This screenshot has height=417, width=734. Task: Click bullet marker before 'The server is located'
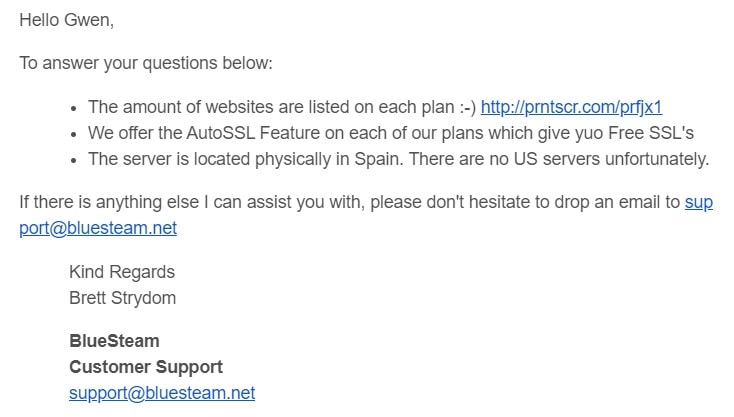[73, 161]
